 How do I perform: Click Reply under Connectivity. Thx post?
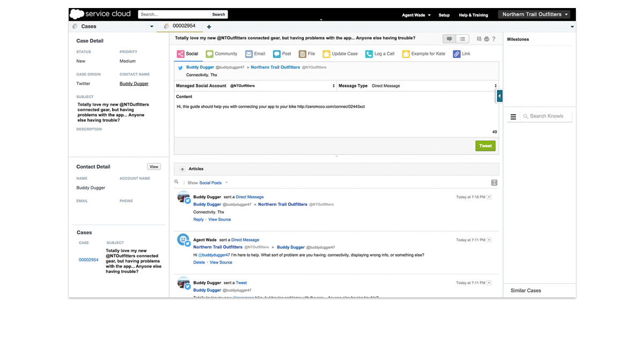click(199, 220)
